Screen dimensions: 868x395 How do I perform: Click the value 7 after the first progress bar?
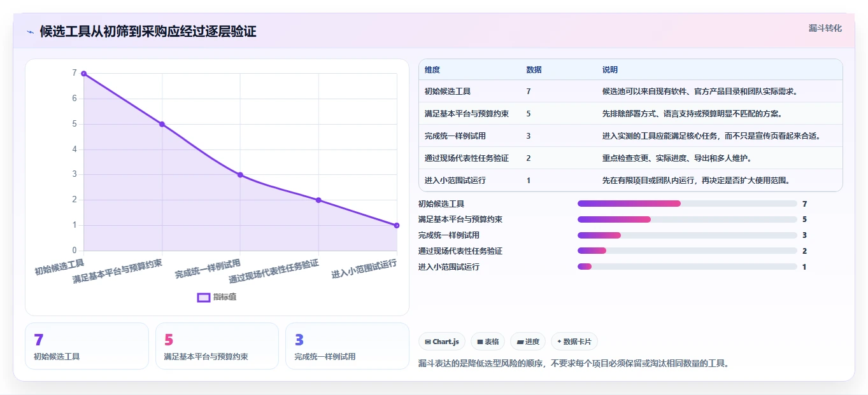805,204
